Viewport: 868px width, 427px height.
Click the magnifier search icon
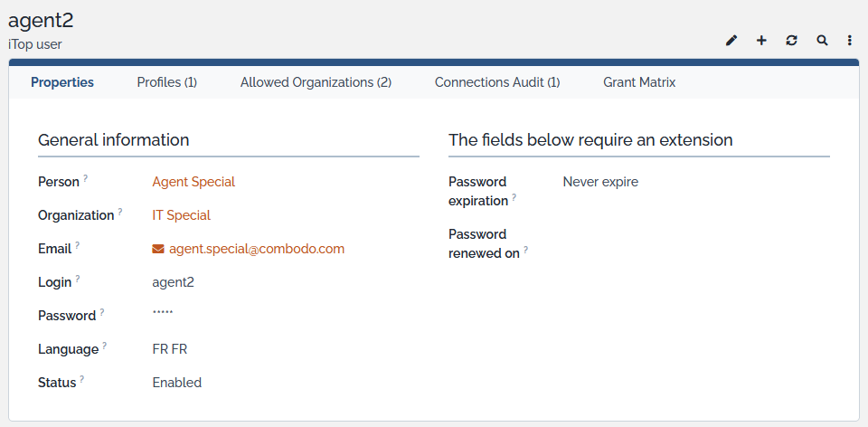tap(822, 41)
